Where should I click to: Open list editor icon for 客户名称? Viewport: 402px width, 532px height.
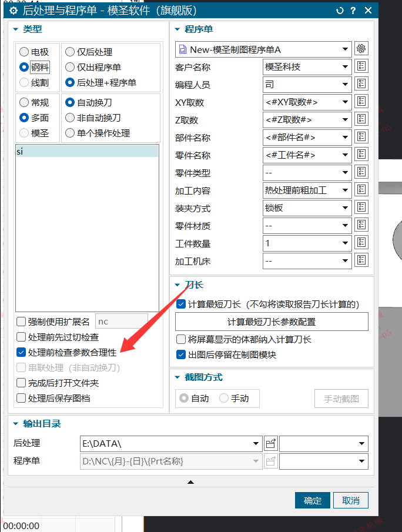click(361, 66)
